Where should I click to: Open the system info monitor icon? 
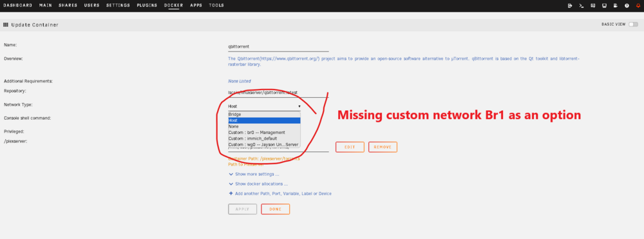(x=604, y=6)
